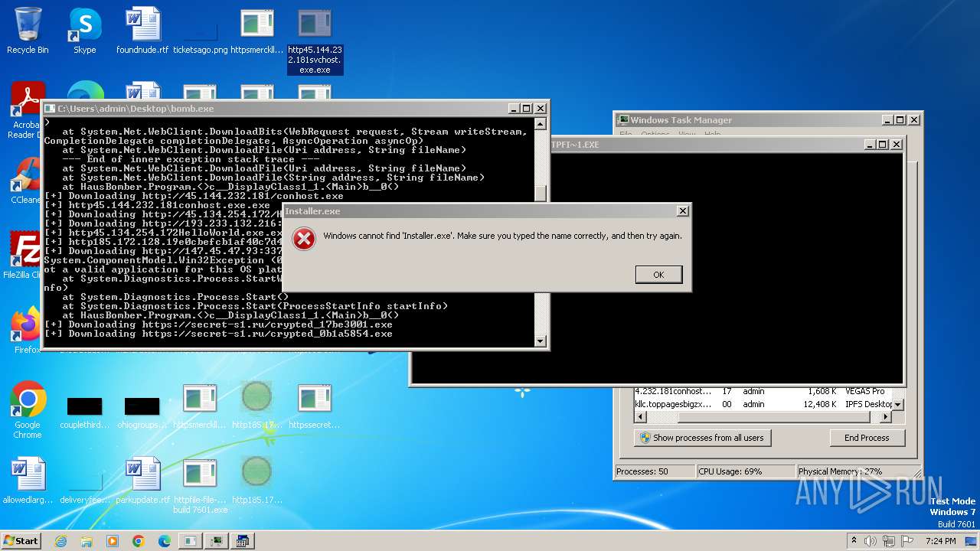Click bomb.exe console scrollbar up arrow
This screenshot has width=980, height=551.
tap(541, 124)
